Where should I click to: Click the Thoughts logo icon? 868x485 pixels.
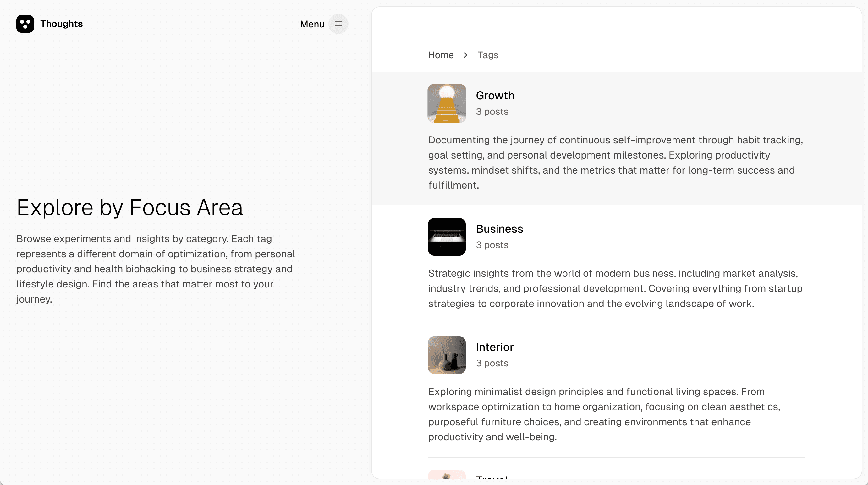25,24
